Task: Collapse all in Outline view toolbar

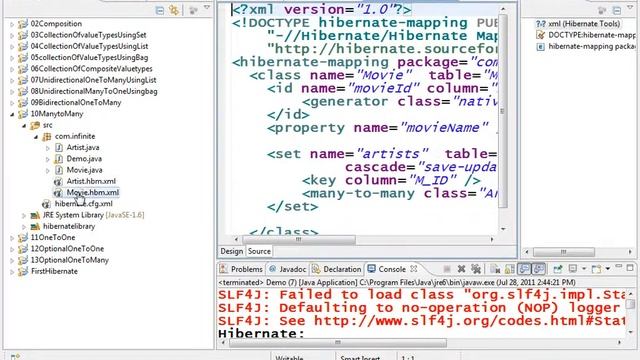Action: point(617,11)
